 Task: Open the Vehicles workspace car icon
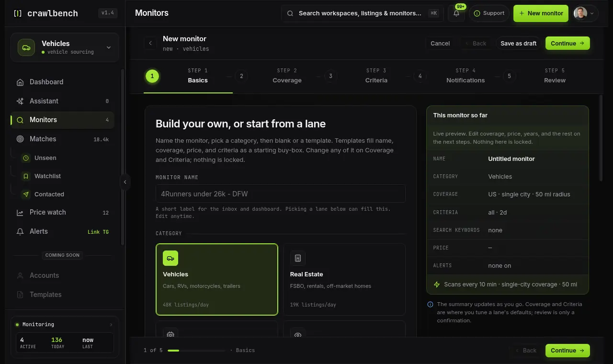26,47
